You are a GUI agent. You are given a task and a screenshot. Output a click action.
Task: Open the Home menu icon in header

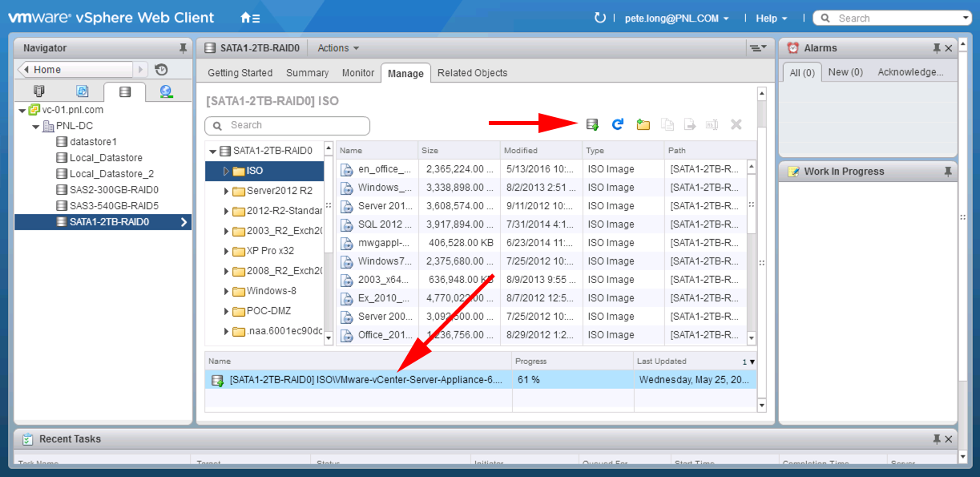[x=250, y=18]
